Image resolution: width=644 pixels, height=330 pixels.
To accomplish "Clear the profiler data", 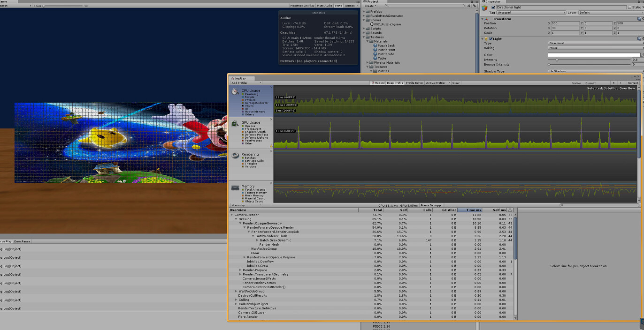I will [456, 83].
